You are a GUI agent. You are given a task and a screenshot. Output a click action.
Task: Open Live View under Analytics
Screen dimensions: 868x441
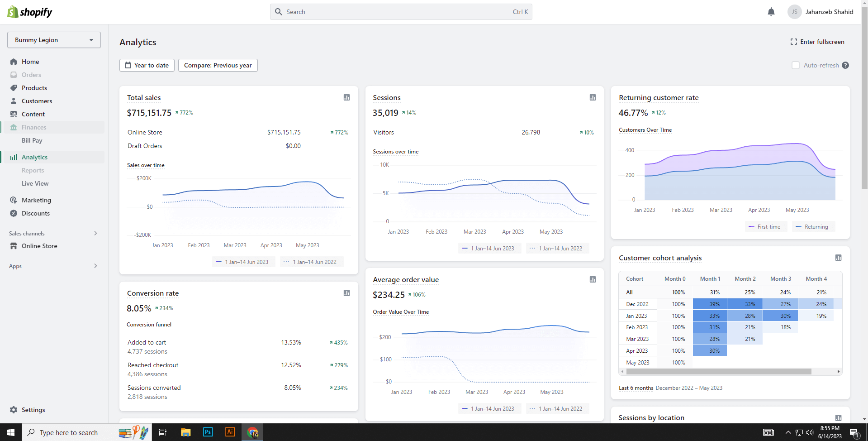(35, 183)
